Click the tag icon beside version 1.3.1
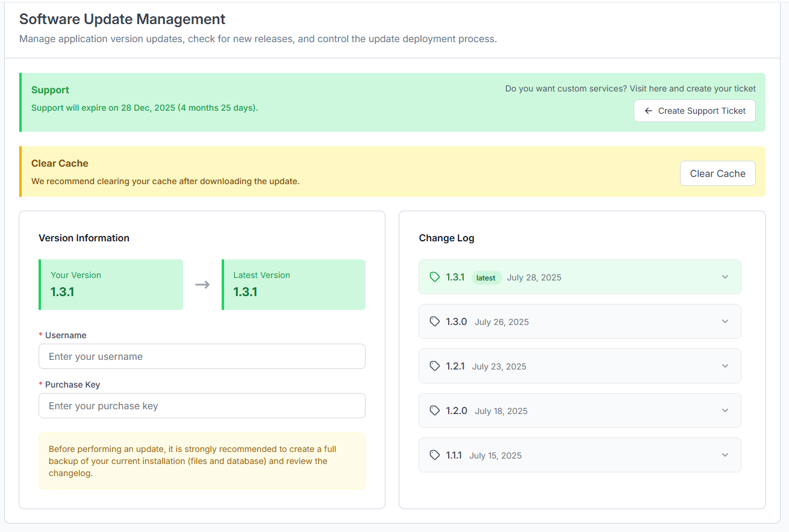 [435, 277]
